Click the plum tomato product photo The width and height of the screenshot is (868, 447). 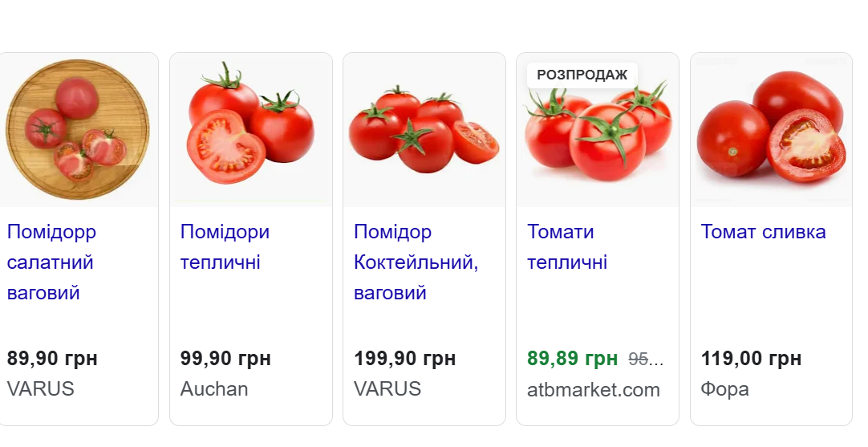click(771, 130)
